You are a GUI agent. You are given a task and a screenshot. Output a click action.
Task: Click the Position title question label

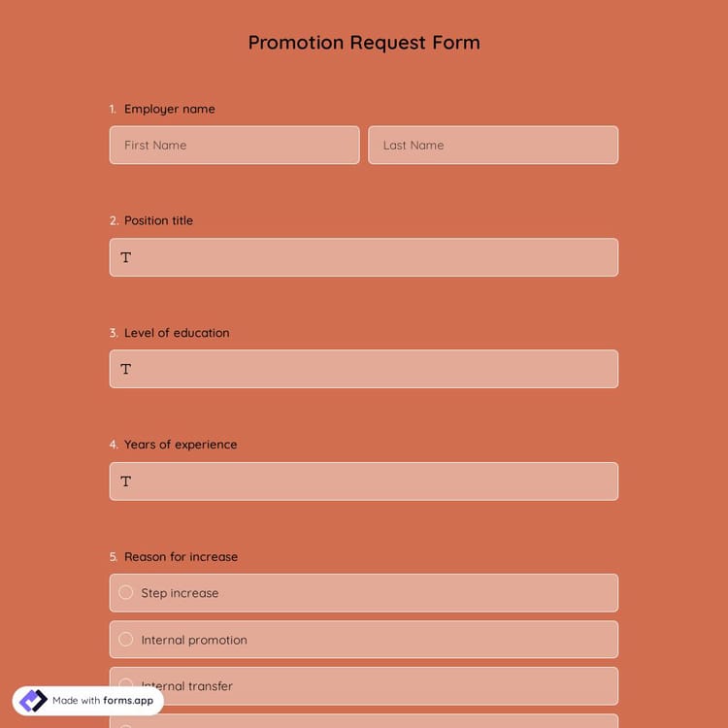[x=158, y=221]
